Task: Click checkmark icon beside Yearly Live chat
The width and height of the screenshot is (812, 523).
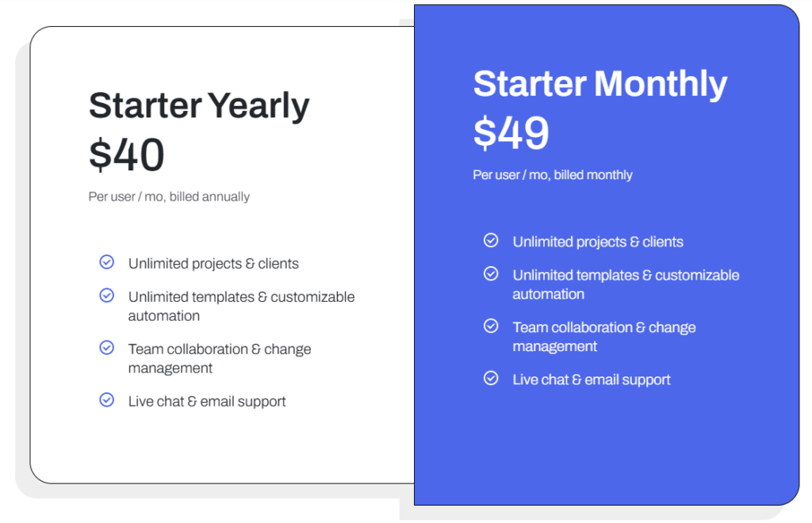Action: pyautogui.click(x=106, y=400)
